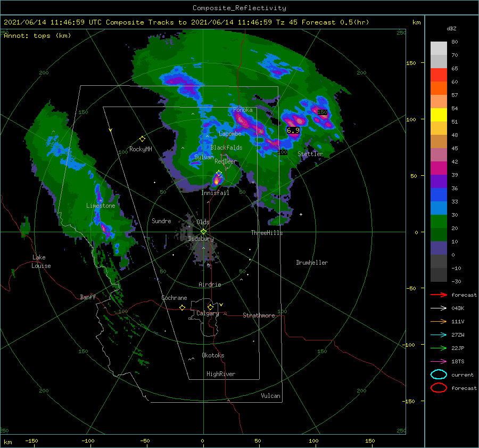Image resolution: width=479 pixels, height=448 pixels.
Task: Select the magenta 18TS arrow icon
Action: coord(439,362)
